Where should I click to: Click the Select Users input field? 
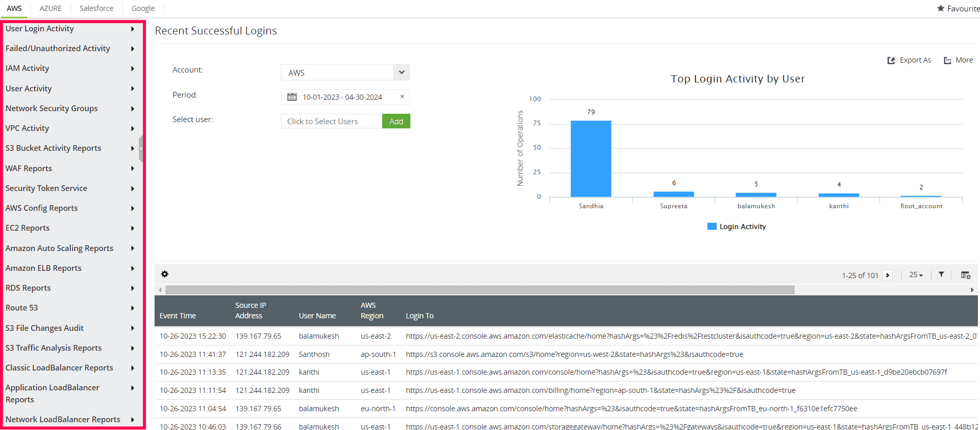coord(332,121)
